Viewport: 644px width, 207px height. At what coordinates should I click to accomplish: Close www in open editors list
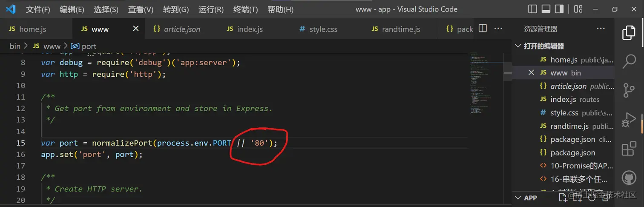[531, 73]
